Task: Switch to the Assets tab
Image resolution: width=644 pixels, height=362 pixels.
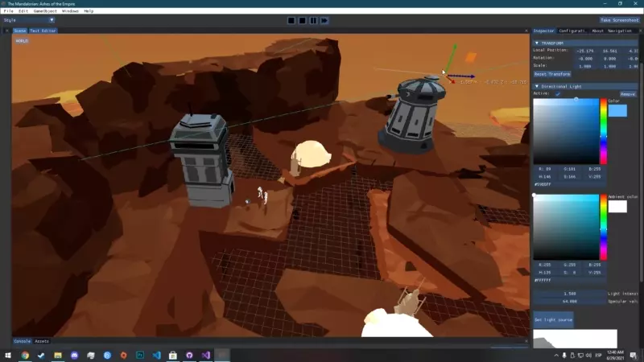Action: [42, 341]
